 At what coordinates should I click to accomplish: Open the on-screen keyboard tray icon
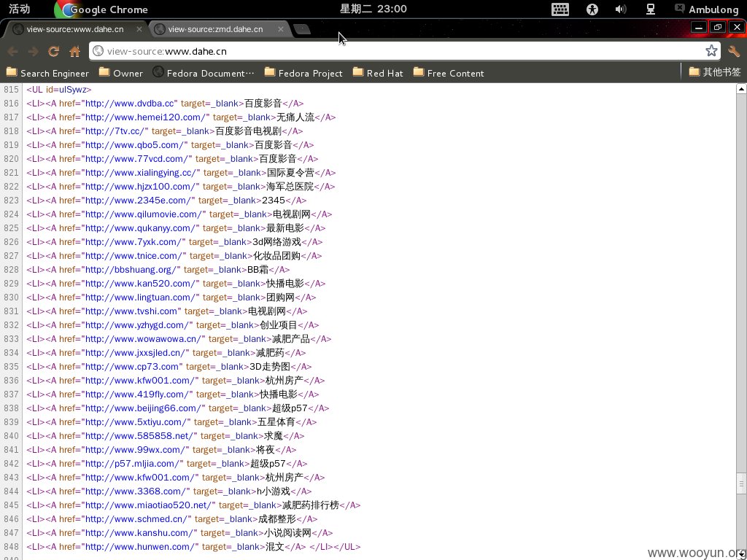(x=560, y=9)
